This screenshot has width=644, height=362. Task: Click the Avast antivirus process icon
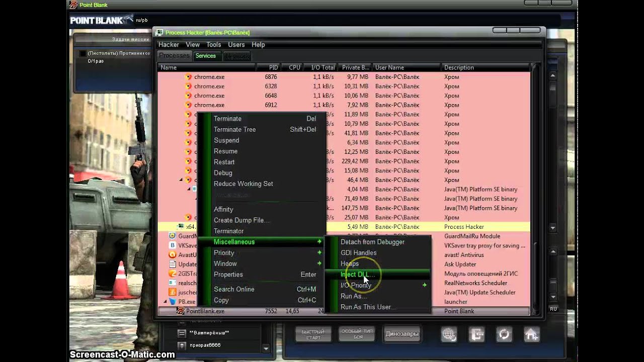173,255
